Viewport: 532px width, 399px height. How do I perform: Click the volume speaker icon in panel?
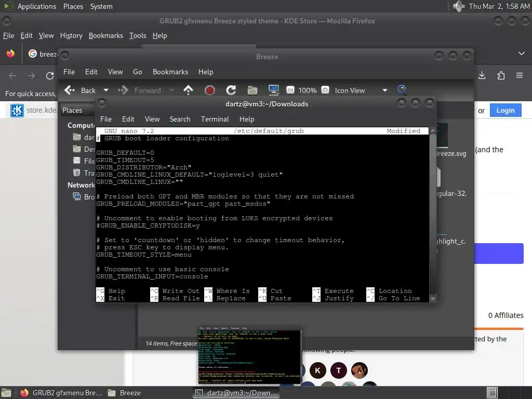(x=459, y=6)
